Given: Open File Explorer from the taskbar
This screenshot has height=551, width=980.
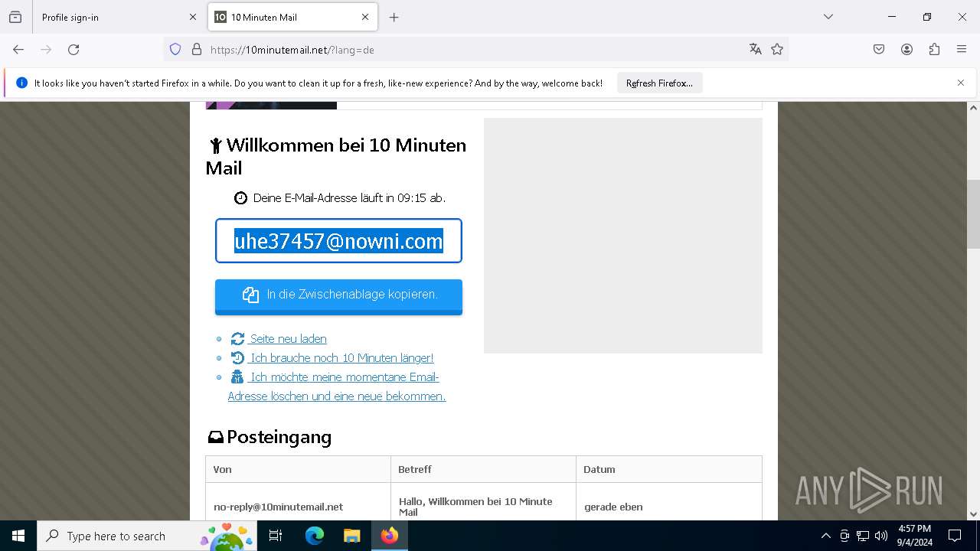Looking at the screenshot, I should pos(351,536).
